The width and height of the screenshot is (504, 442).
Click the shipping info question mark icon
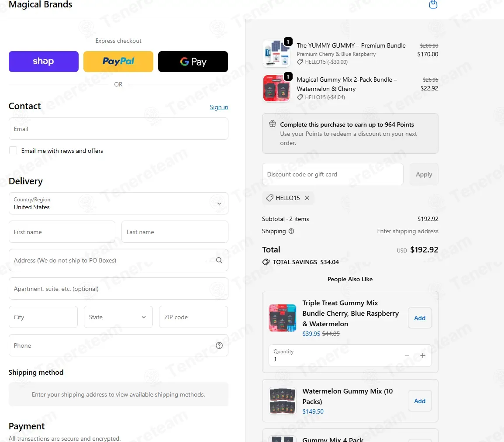pos(291,231)
